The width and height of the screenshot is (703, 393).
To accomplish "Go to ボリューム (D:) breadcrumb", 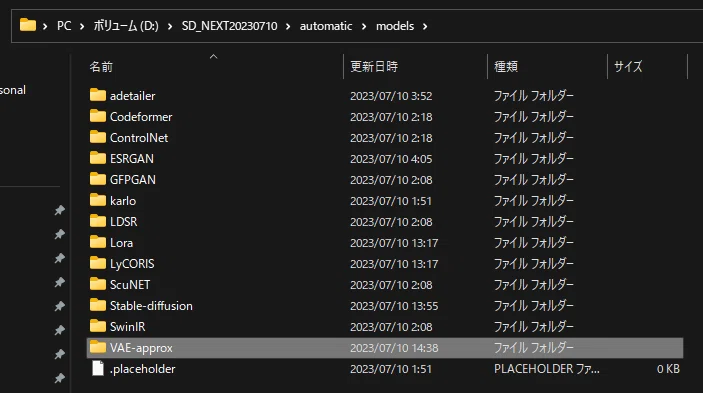I will coord(126,26).
